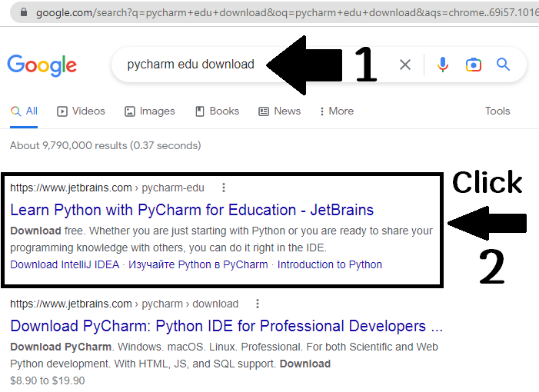539x392 pixels.
Task: Open the three-dot menu for the pycharm-edu result
Action: coord(224,188)
